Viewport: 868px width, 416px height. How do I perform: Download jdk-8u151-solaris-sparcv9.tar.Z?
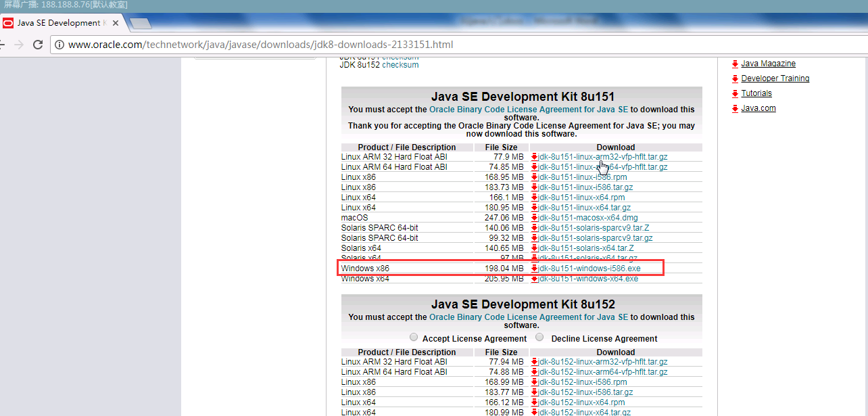click(594, 228)
